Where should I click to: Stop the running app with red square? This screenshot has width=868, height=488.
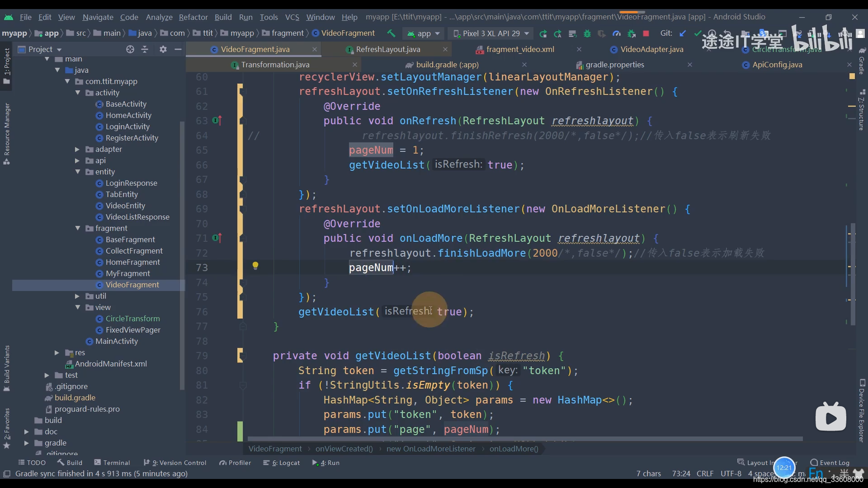click(646, 33)
